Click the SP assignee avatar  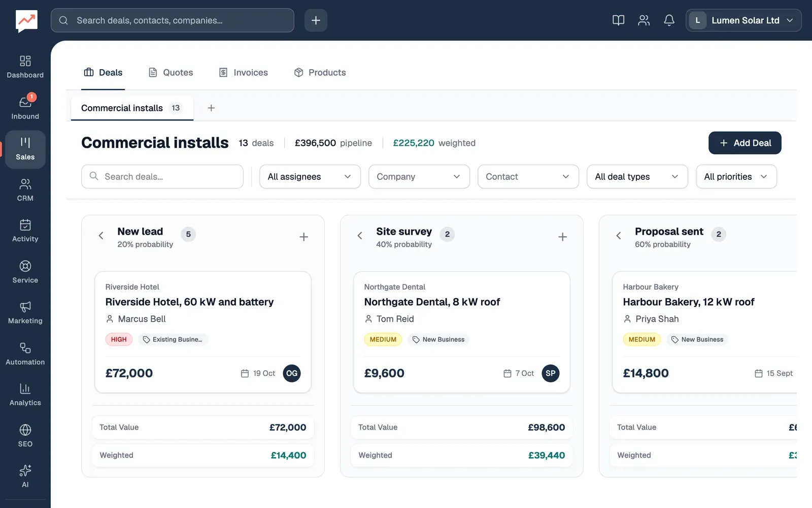(551, 373)
